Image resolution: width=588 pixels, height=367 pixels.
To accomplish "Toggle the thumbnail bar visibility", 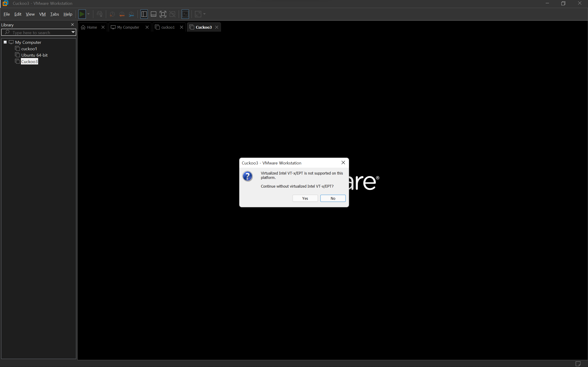I will click(153, 14).
